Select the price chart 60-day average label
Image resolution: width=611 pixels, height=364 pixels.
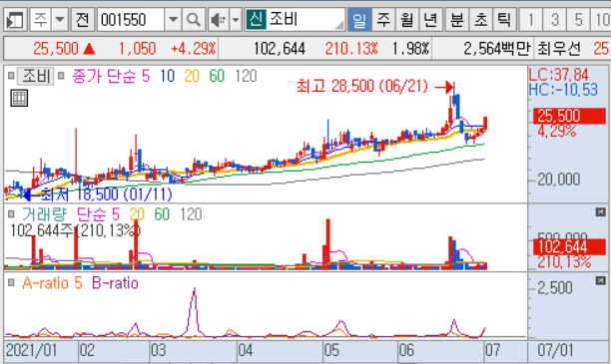pos(217,76)
